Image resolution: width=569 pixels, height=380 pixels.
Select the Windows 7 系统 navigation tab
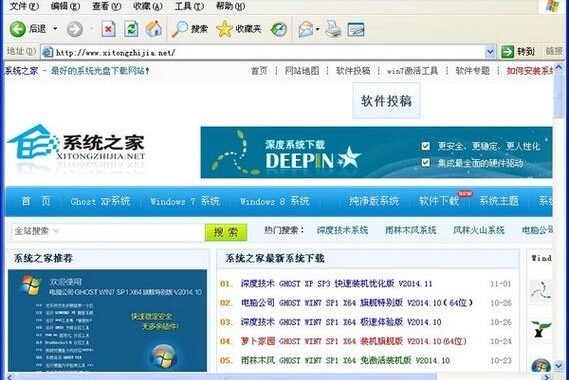pyautogui.click(x=185, y=201)
